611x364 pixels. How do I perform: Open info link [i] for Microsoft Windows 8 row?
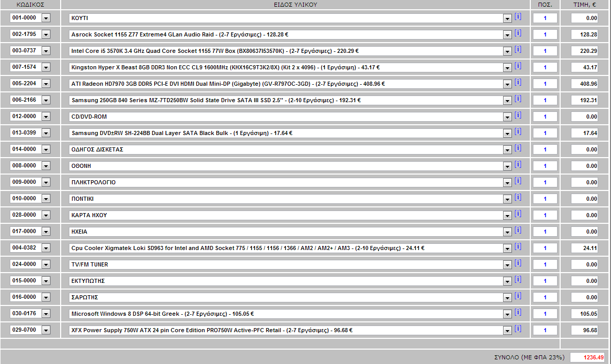coord(518,312)
